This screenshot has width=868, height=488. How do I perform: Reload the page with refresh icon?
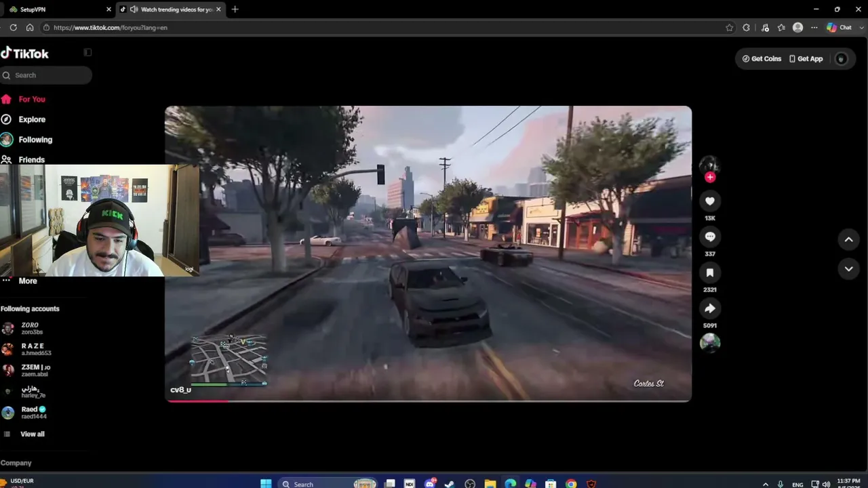tap(13, 28)
